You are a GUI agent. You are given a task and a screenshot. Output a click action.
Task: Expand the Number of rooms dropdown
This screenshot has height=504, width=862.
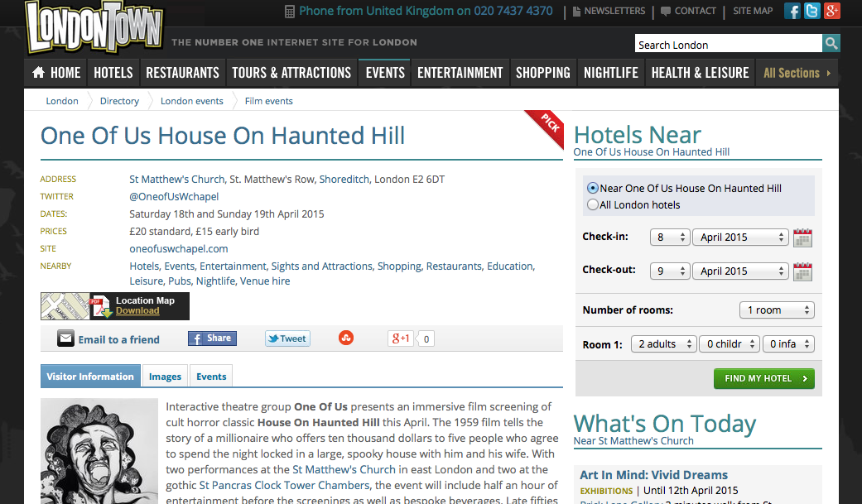(x=776, y=310)
